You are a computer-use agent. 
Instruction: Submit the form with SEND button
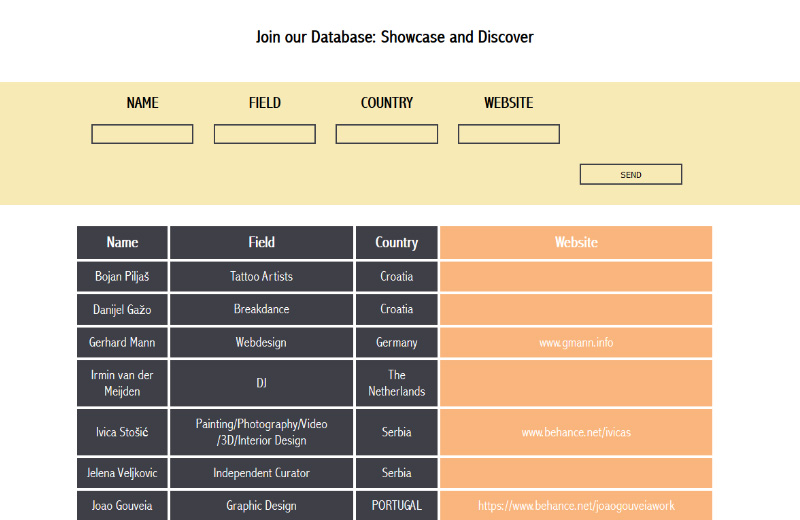pos(631,175)
